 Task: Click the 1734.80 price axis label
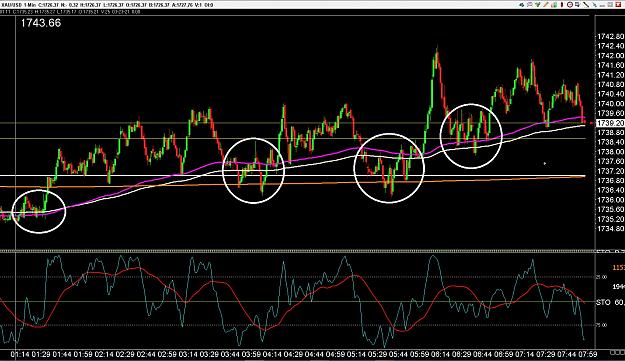tap(610, 229)
